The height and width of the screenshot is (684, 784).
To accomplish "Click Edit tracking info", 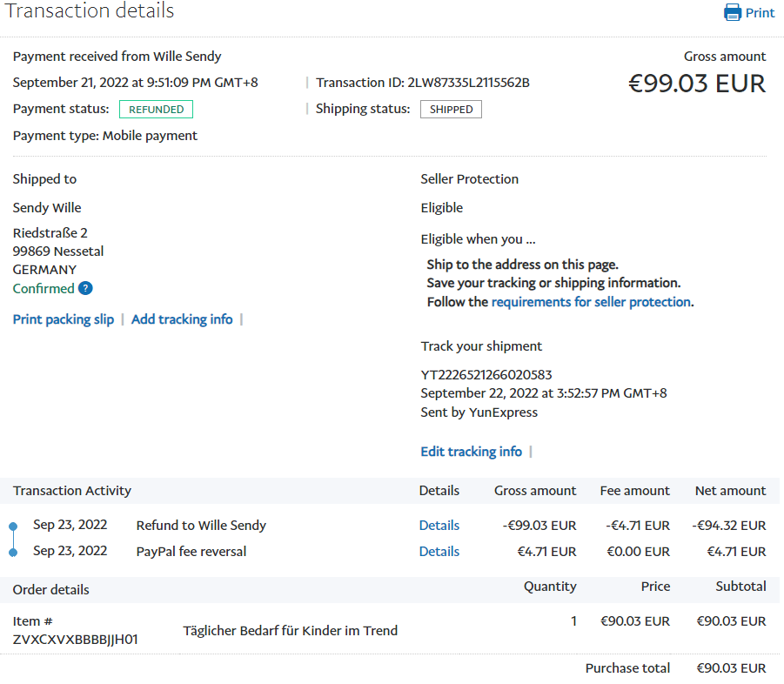I will click(x=471, y=452).
